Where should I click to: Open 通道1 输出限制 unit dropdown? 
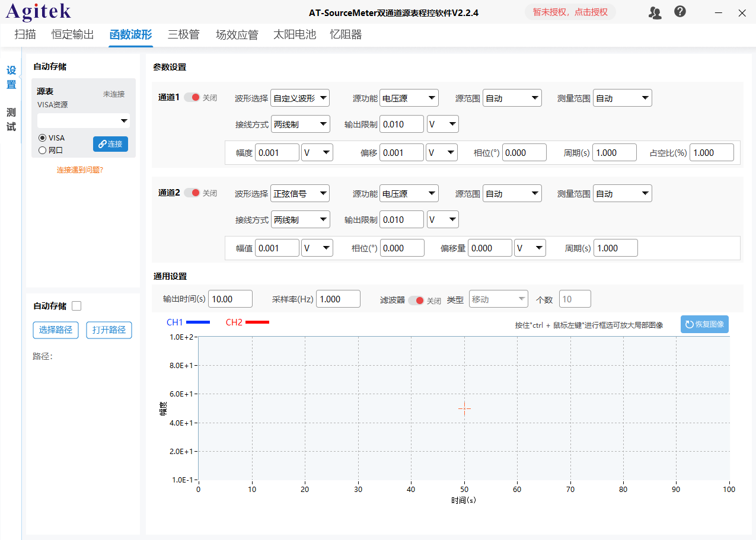(x=443, y=124)
